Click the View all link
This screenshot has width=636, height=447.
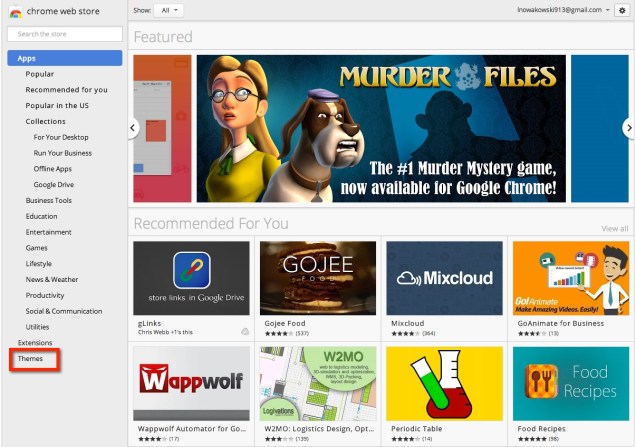tap(614, 229)
